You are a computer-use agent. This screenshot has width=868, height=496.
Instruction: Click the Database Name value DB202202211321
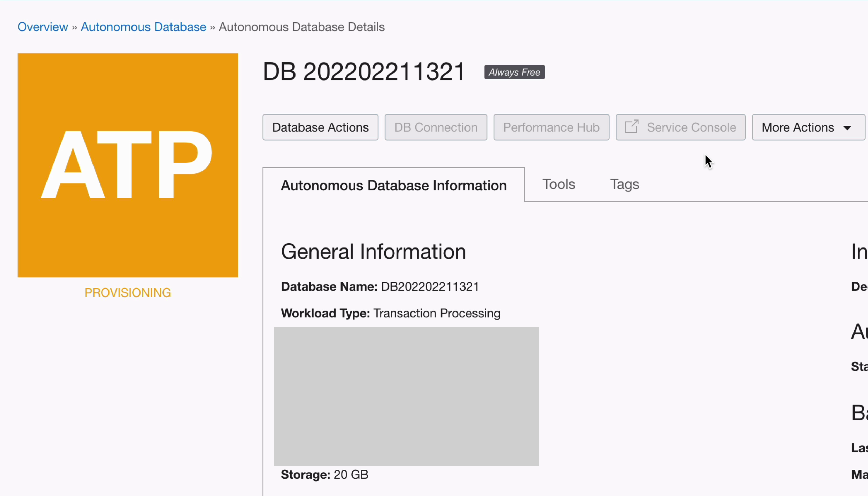(x=430, y=287)
